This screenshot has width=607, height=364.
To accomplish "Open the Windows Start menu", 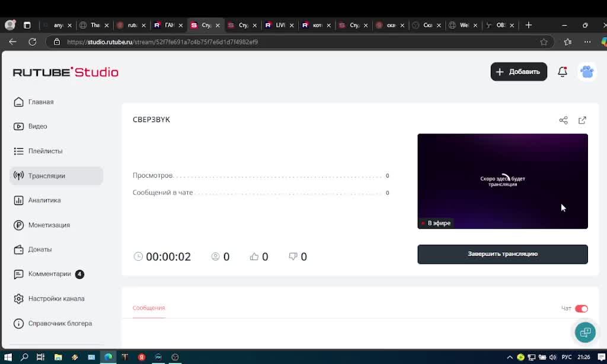I will [8, 357].
